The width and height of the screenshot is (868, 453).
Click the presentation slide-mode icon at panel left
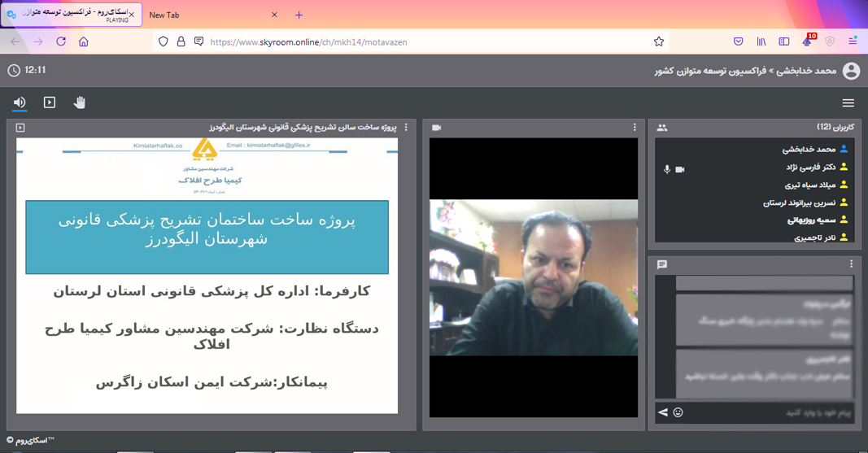coord(20,128)
